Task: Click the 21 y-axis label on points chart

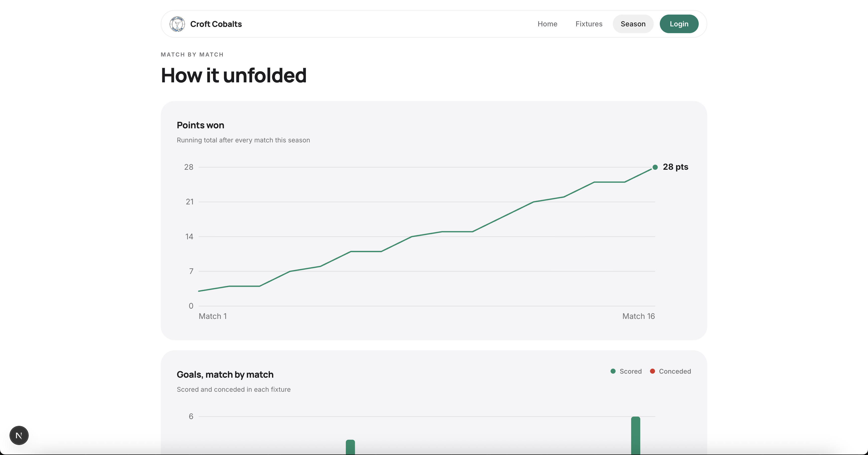Action: pyautogui.click(x=189, y=202)
